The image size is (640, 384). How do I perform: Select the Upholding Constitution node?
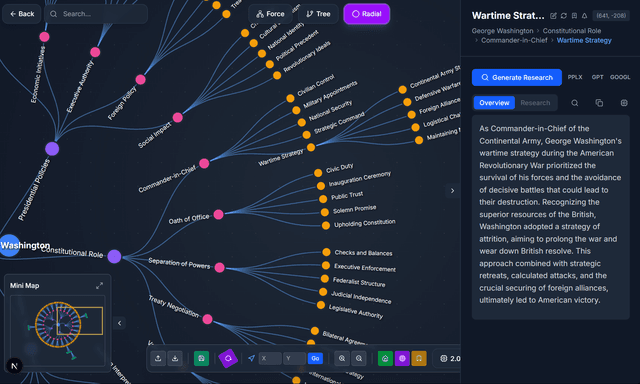point(326,225)
